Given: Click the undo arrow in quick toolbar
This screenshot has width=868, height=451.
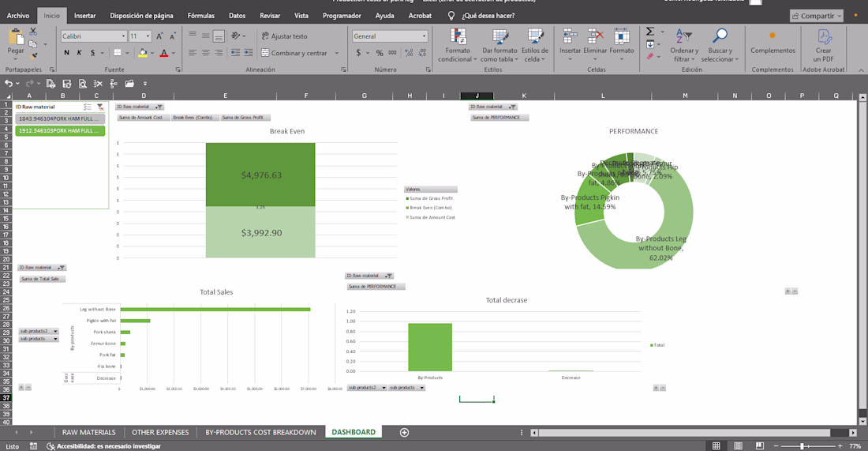Looking at the screenshot, I should [9, 84].
